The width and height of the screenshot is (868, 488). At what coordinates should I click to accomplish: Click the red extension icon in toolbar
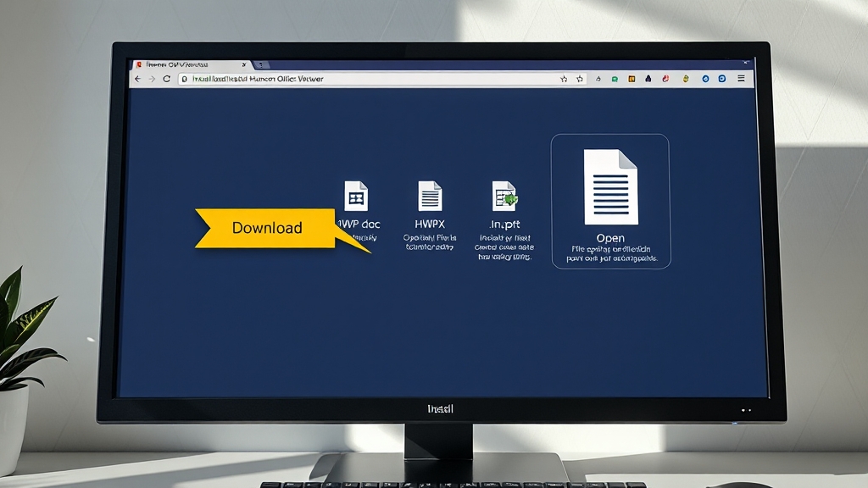coord(666,79)
